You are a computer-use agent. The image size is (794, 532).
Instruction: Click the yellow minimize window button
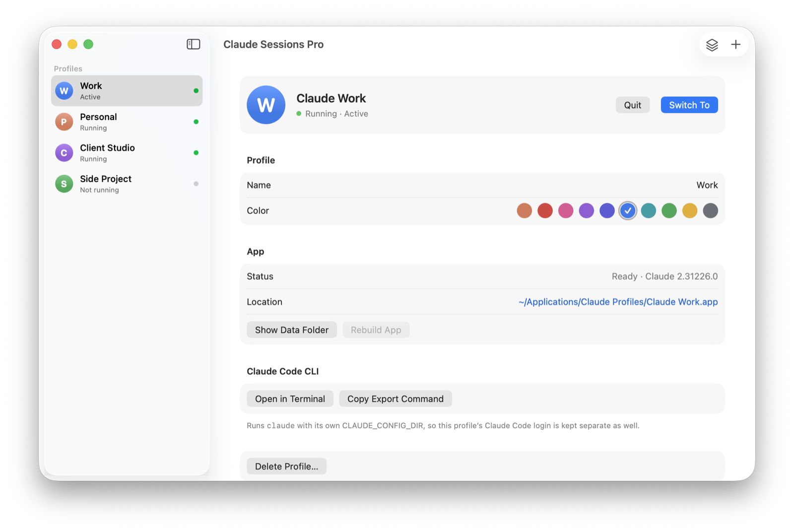click(x=72, y=44)
